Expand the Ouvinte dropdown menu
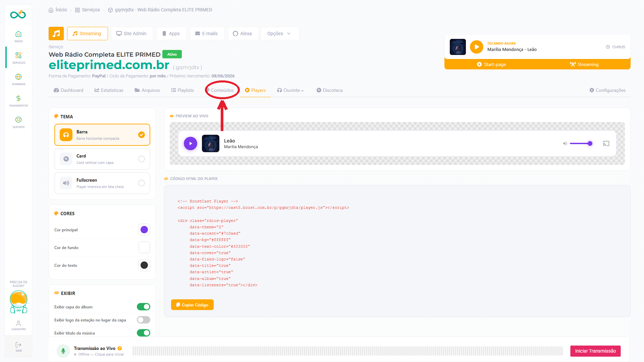The width and height of the screenshot is (644, 362). tap(290, 90)
